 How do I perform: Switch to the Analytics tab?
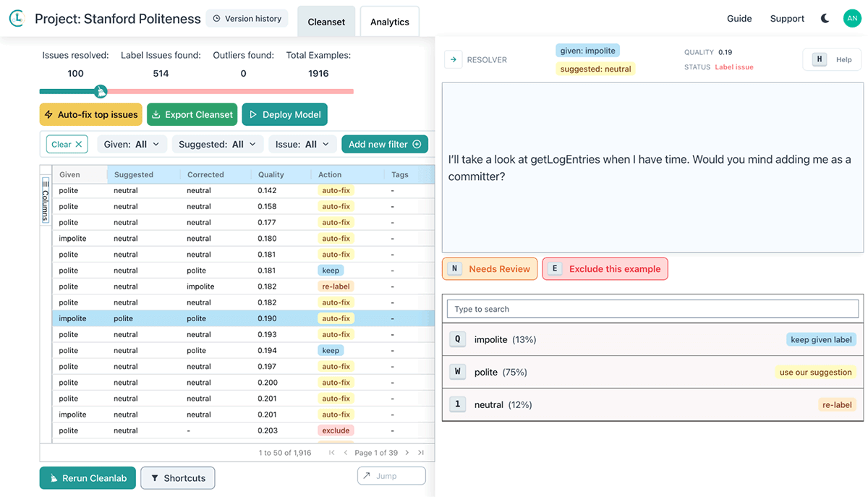coord(389,22)
